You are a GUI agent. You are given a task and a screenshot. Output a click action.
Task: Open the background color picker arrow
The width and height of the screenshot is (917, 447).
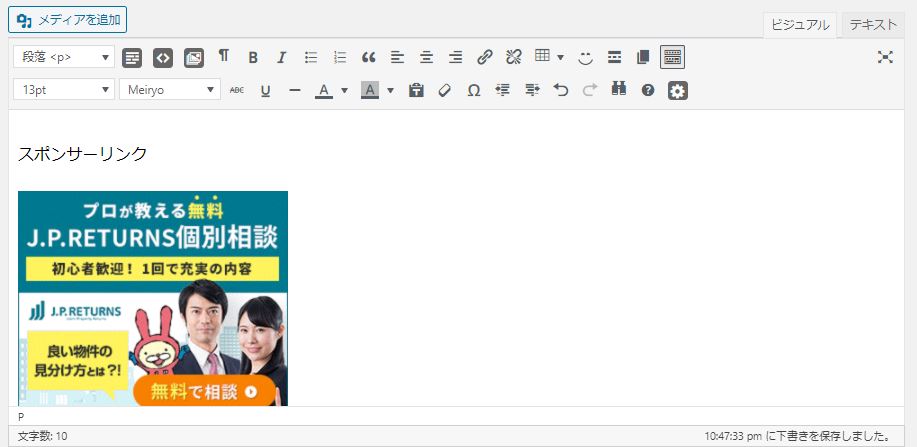[x=391, y=91]
